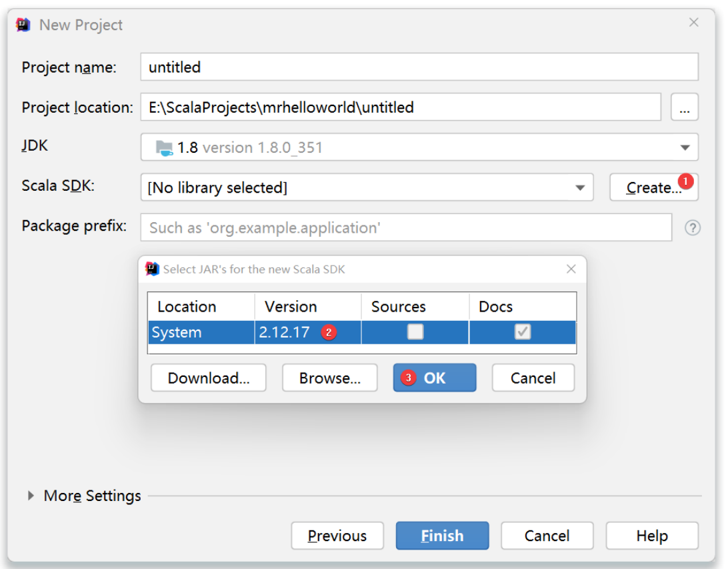Image resolution: width=728 pixels, height=569 pixels.
Task: Browse for project location with ellipsis button
Action: click(685, 107)
